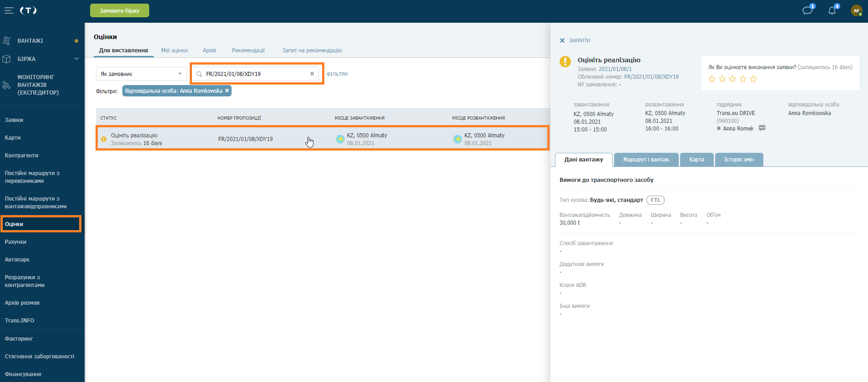Click the СТАТУС column header

pos(108,118)
